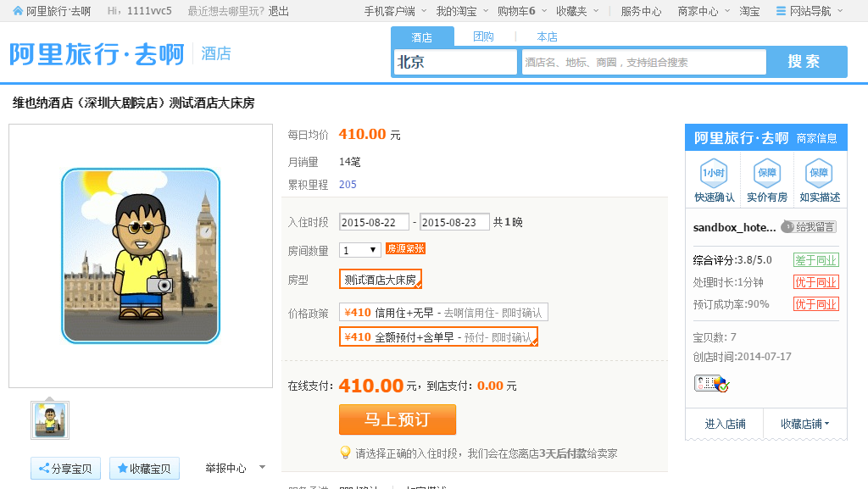This screenshot has width=868, height=489.
Task: Click the 综合评分:3.8/5.0 text
Action: pos(732,260)
